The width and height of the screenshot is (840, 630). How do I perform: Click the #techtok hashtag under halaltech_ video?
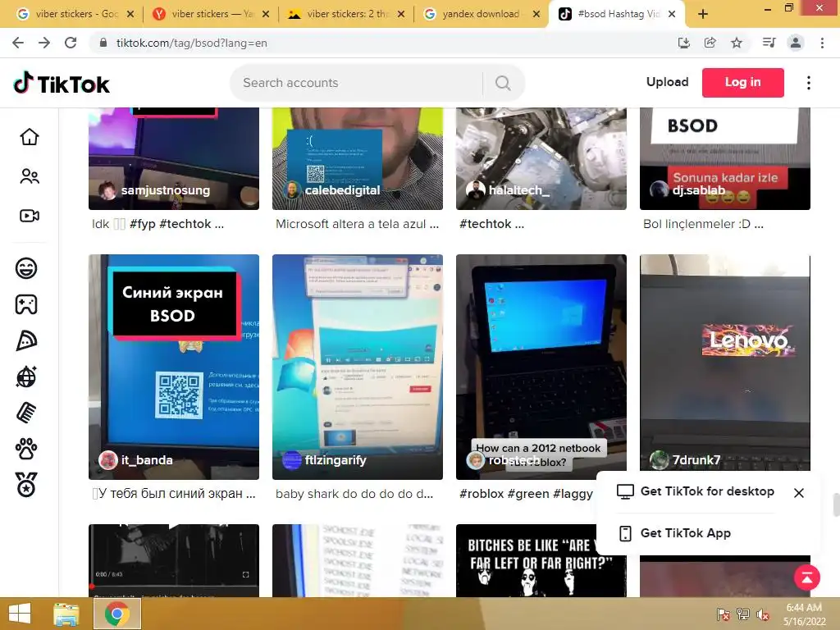[486, 224]
